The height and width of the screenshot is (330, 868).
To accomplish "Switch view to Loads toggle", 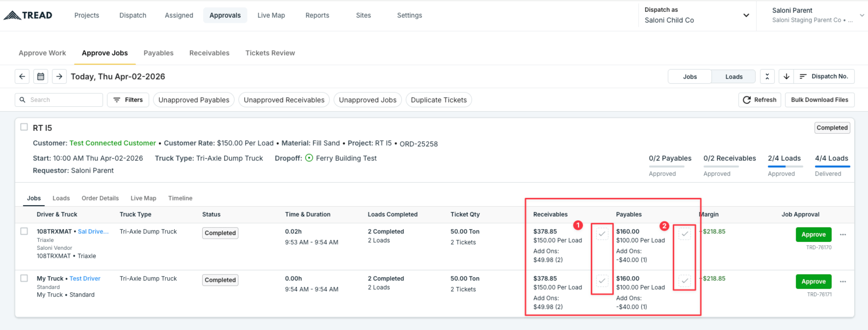I will point(733,77).
